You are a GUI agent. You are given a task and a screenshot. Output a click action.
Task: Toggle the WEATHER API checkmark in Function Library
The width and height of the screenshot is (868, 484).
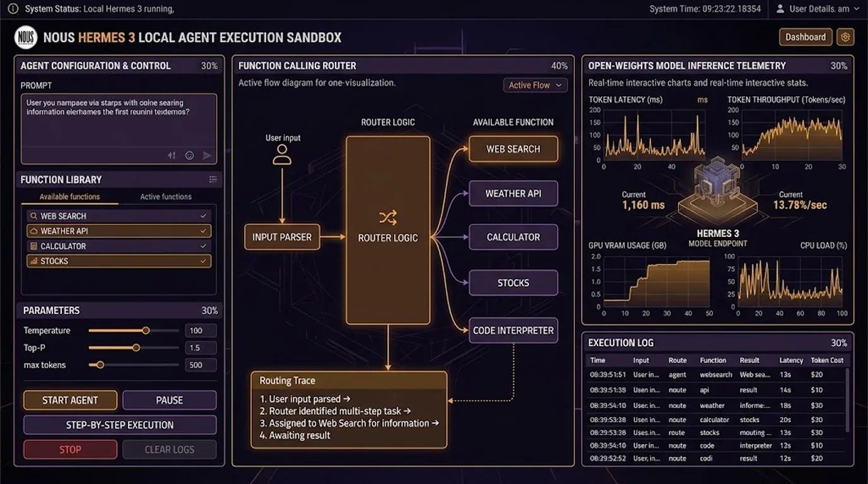(x=203, y=231)
